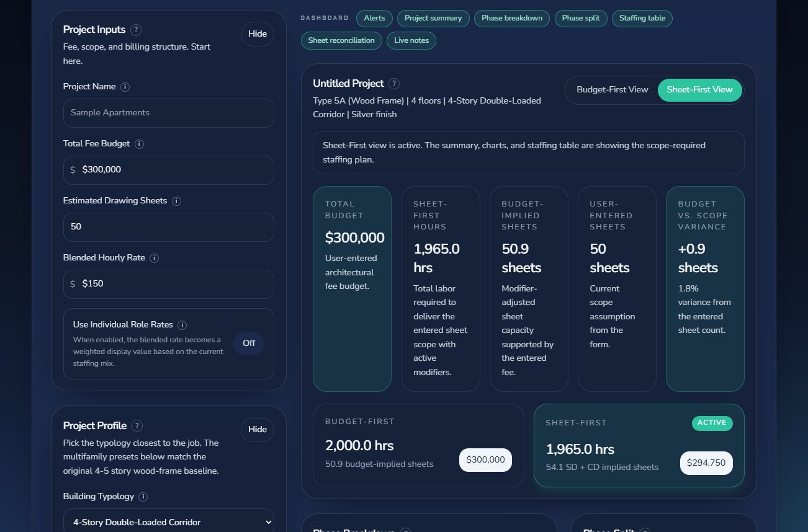
Task: Click the ACTIVE badge on Sheet-First card
Action: pyautogui.click(x=712, y=423)
